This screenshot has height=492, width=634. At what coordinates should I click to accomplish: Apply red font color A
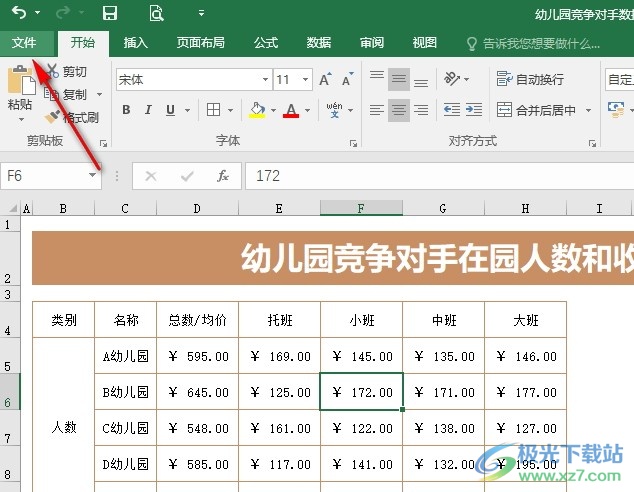pos(291,110)
